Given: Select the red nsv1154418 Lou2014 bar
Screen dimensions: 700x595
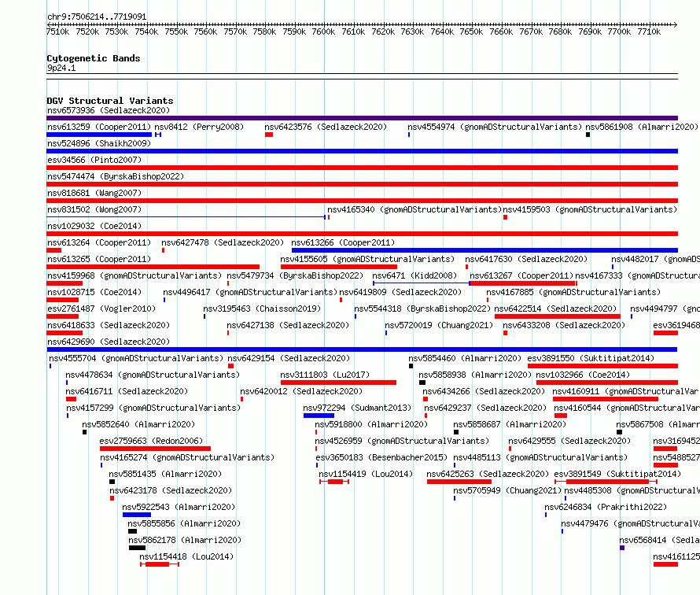Looking at the screenshot, I should [x=160, y=564].
